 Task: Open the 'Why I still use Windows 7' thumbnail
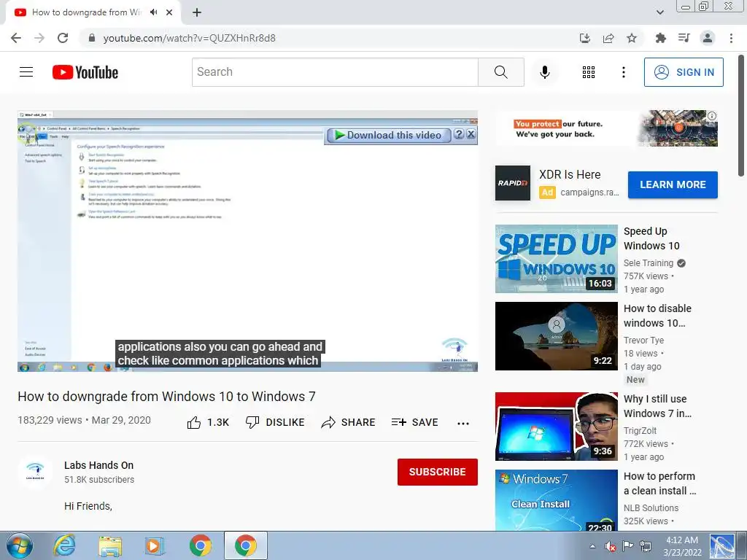coord(557,427)
